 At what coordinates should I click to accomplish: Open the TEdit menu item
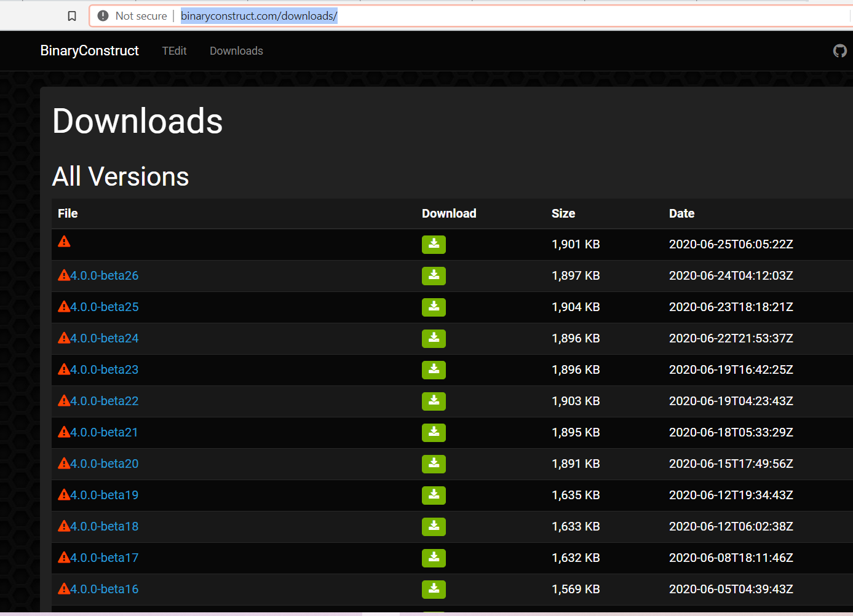coord(174,50)
